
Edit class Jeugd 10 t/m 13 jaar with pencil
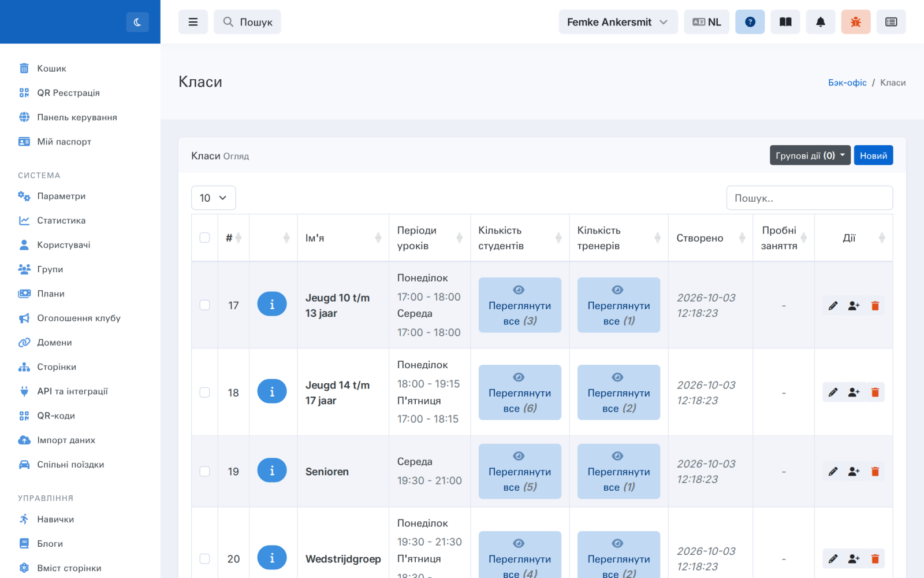833,306
